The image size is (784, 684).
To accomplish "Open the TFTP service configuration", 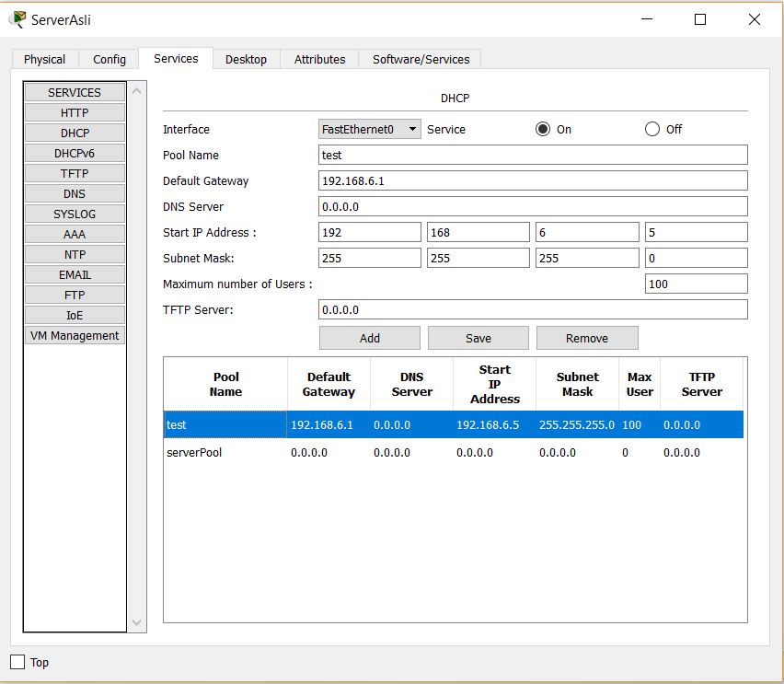I will (x=74, y=173).
